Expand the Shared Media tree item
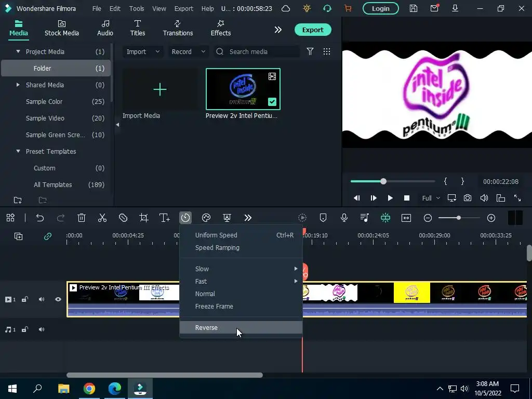The height and width of the screenshot is (399, 532). coord(18,85)
